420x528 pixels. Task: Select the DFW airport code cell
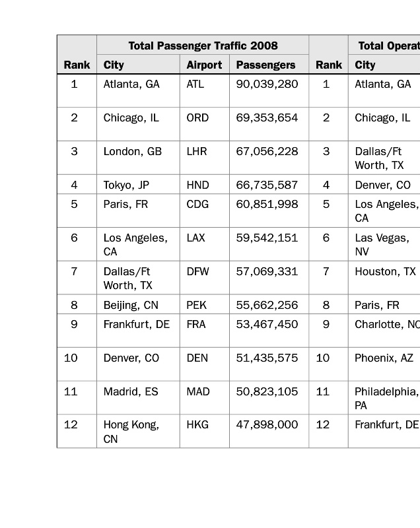click(x=197, y=272)
